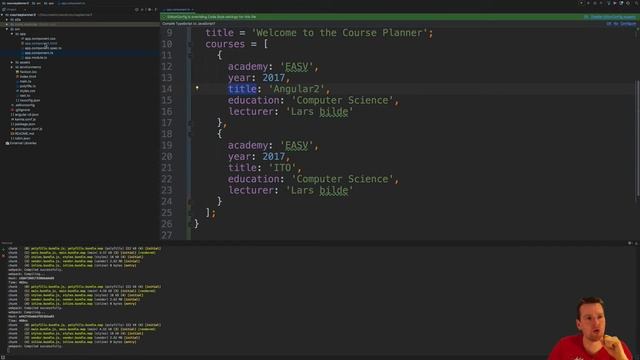Hide the Project panel with the hide icon
This screenshot has width=640, height=360.
tap(156, 9)
